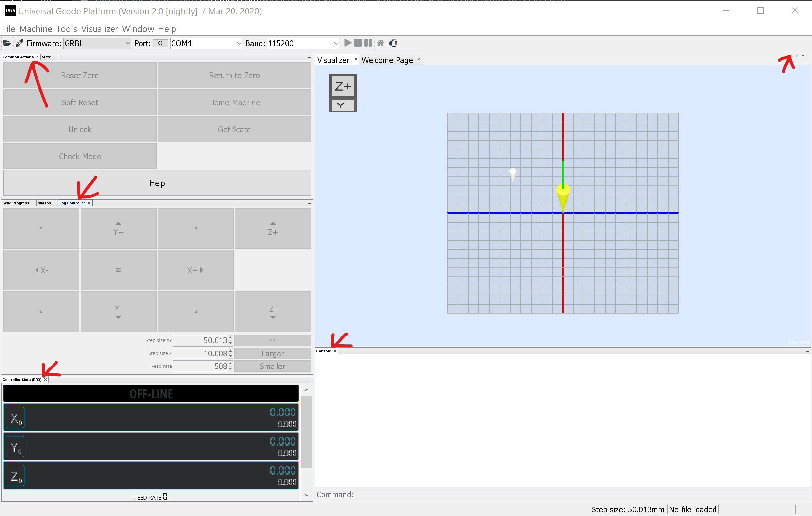Close the Console tab
The image size is (812, 516).
pyautogui.click(x=335, y=351)
